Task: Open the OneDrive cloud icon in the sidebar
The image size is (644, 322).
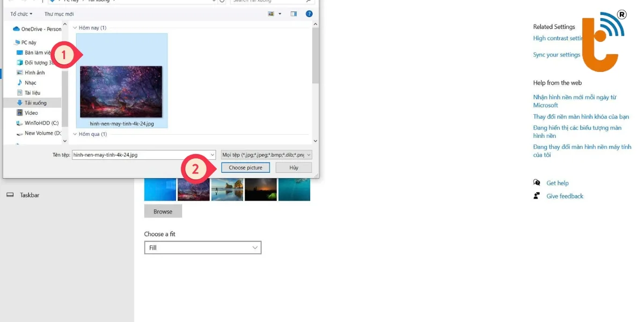Action: click(x=16, y=29)
